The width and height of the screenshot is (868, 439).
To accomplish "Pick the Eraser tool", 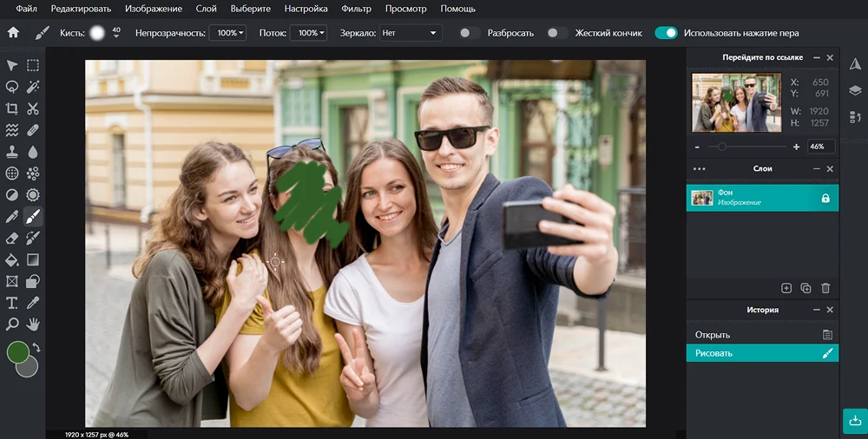I will coord(12,238).
